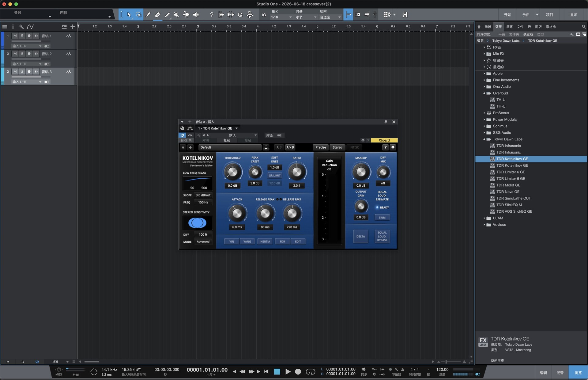Toggle the Precise quality button
588x380 pixels.
coord(321,147)
